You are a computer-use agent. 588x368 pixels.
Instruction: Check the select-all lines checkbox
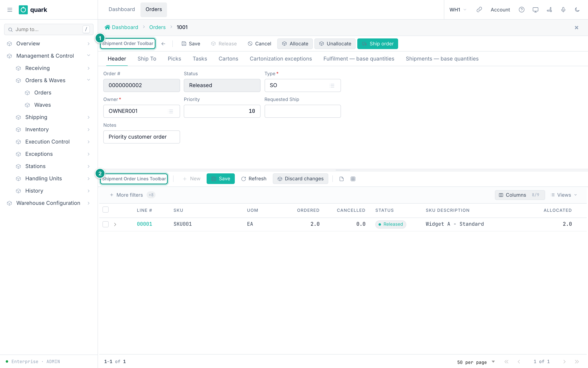pos(105,210)
